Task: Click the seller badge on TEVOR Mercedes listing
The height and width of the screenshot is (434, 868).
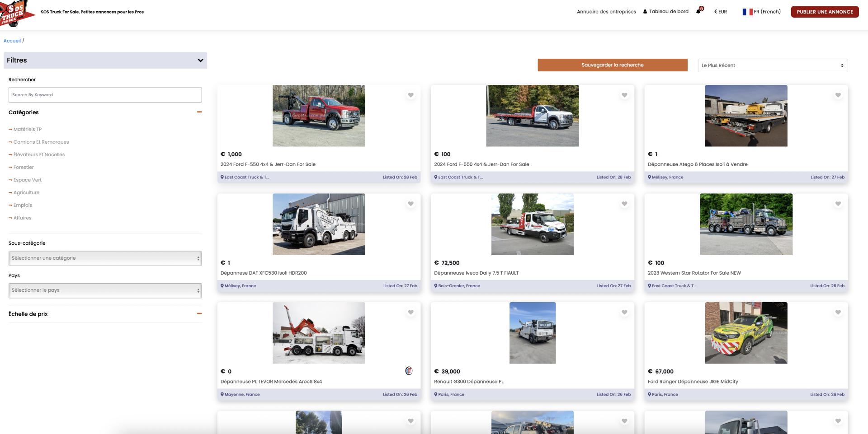Action: [x=409, y=371]
